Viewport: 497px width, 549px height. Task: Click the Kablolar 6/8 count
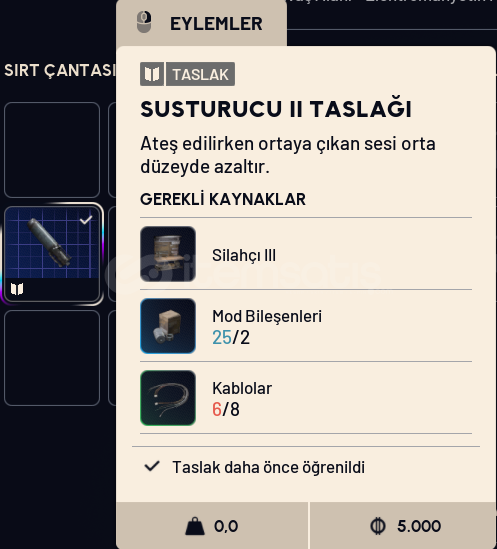[x=226, y=409]
